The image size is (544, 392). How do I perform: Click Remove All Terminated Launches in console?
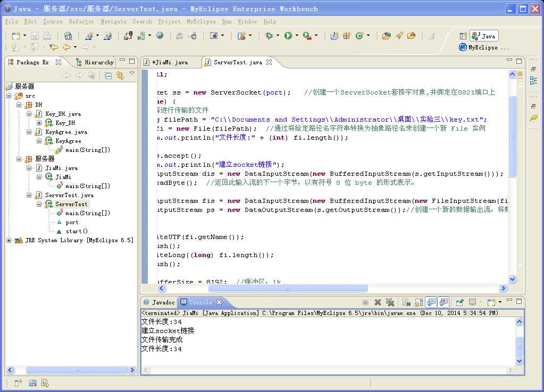390,302
